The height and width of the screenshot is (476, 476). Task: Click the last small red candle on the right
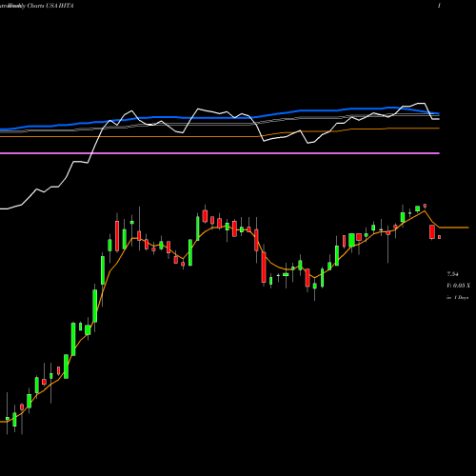pos(439,237)
